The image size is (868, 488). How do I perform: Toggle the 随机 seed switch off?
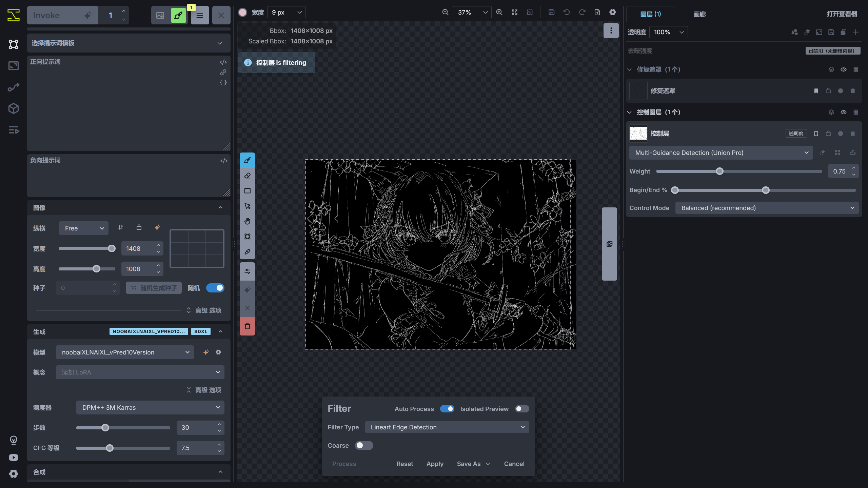(x=215, y=288)
